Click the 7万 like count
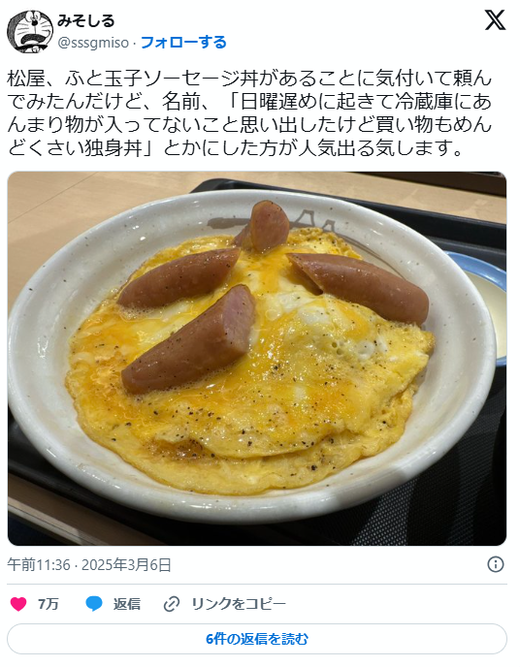The width and height of the screenshot is (520, 667). point(48,604)
